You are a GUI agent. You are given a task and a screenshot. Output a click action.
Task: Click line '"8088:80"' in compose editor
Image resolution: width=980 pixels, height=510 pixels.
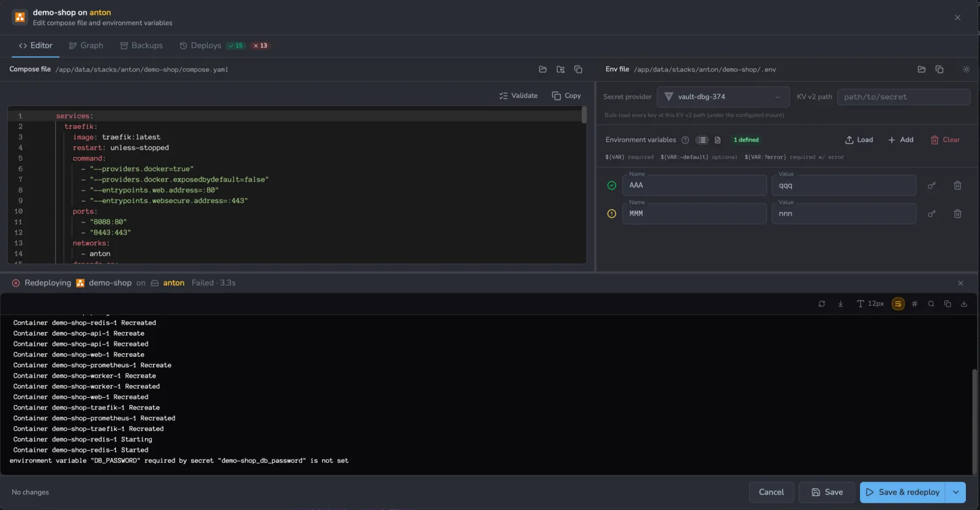pos(108,222)
